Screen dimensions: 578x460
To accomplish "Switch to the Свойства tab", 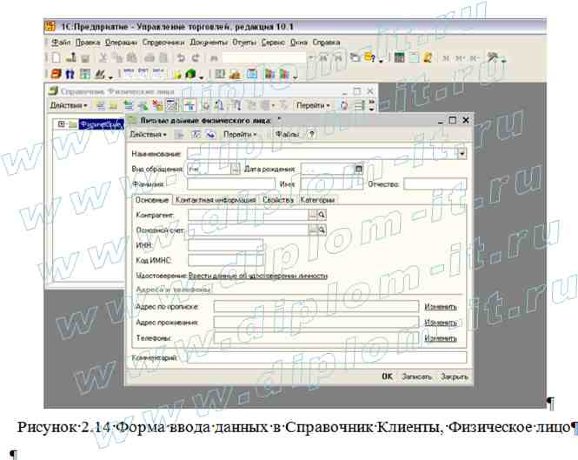I will click(278, 200).
